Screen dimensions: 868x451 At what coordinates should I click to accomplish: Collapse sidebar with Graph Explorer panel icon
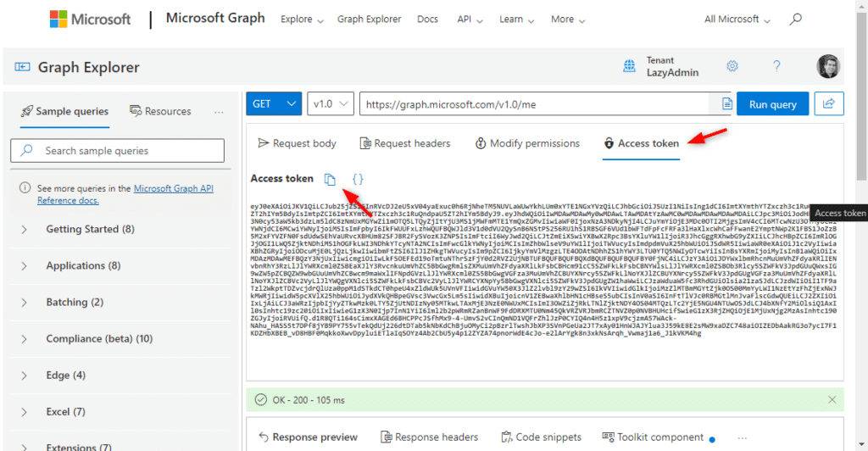(22, 67)
